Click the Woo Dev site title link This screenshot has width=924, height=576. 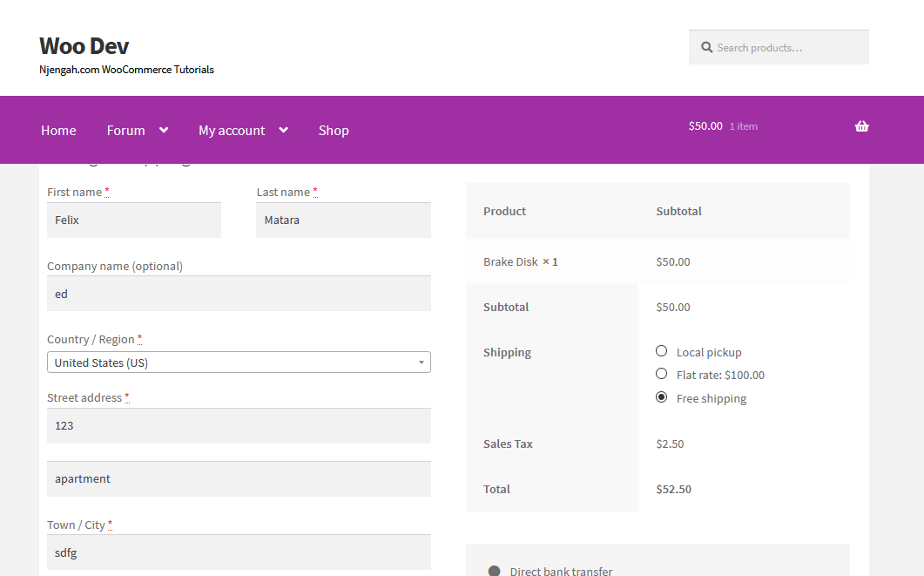84,46
